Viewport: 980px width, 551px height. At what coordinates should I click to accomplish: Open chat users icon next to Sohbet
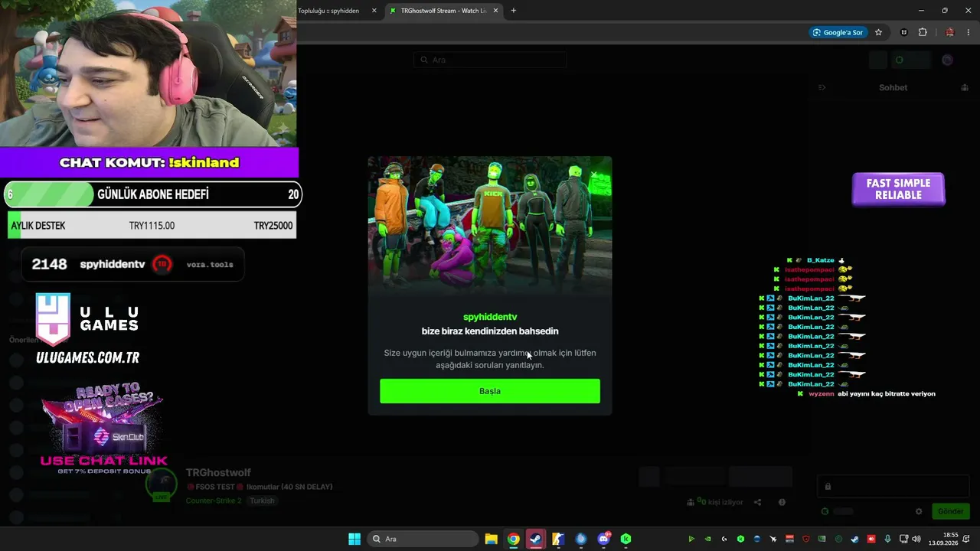965,88
